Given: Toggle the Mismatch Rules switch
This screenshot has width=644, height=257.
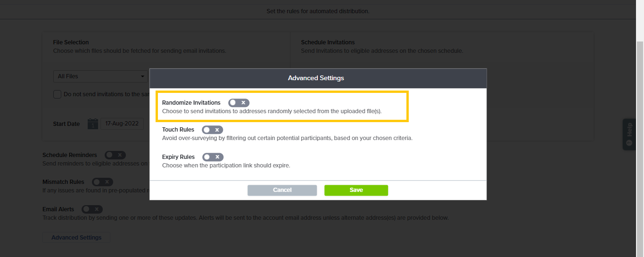Looking at the screenshot, I should point(102,182).
